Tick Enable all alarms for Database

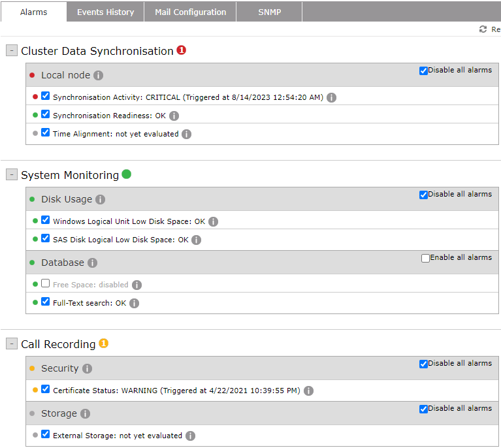425,258
